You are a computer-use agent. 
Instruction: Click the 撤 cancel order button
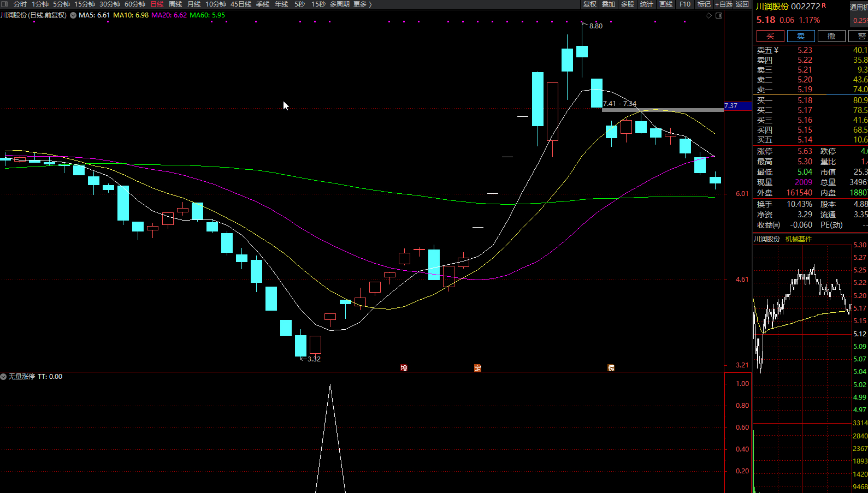pyautogui.click(x=831, y=36)
